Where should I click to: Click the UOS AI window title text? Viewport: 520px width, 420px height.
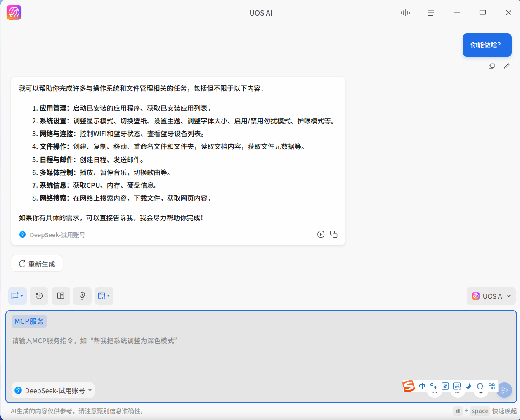[261, 13]
